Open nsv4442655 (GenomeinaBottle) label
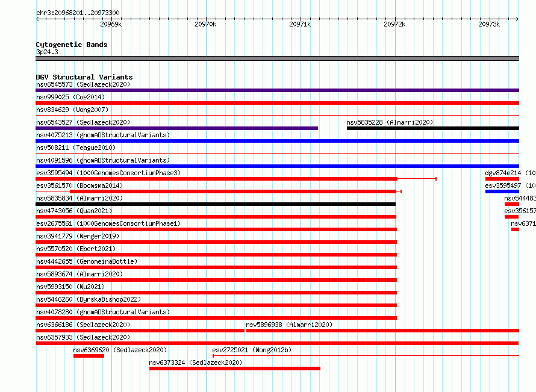Image resolution: width=536 pixels, height=392 pixels. [x=87, y=261]
